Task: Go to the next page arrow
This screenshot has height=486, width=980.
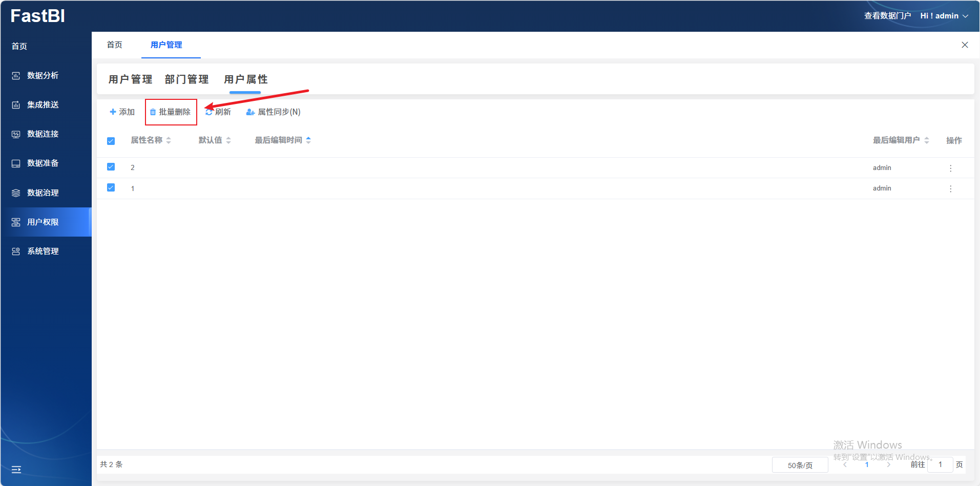Action: pyautogui.click(x=889, y=465)
